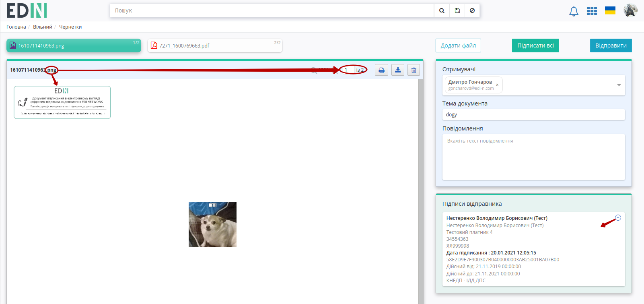Click the Підписати всі button
This screenshot has width=644, height=304.
pyautogui.click(x=535, y=45)
